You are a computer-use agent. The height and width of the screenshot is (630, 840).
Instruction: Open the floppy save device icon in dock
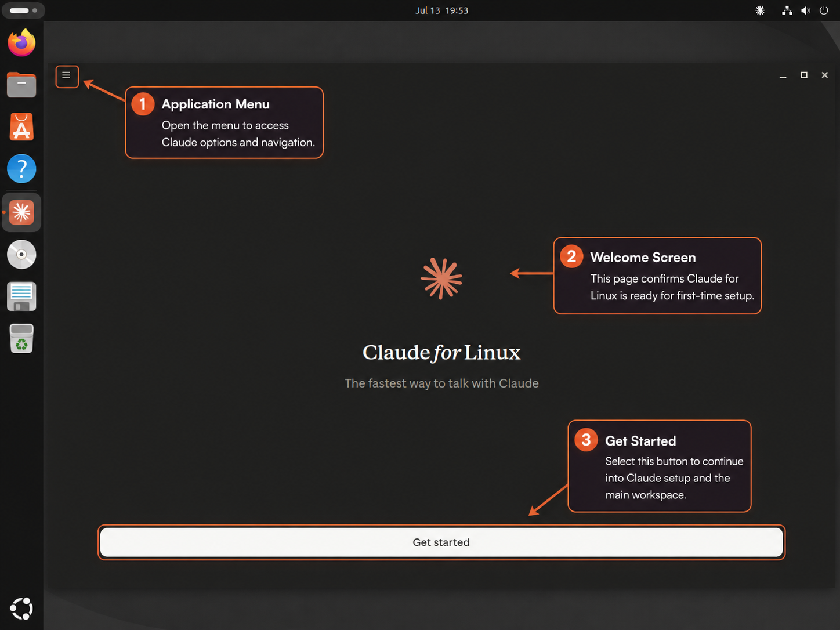[21, 296]
